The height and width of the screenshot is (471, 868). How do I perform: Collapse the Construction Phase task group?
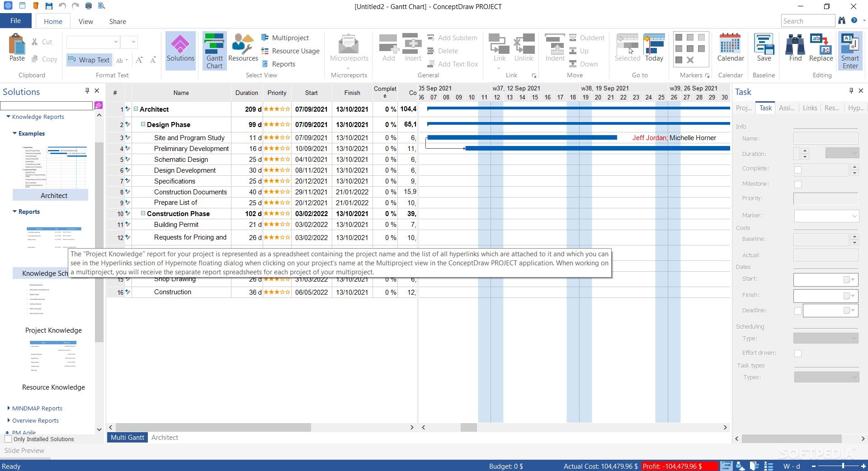143,213
